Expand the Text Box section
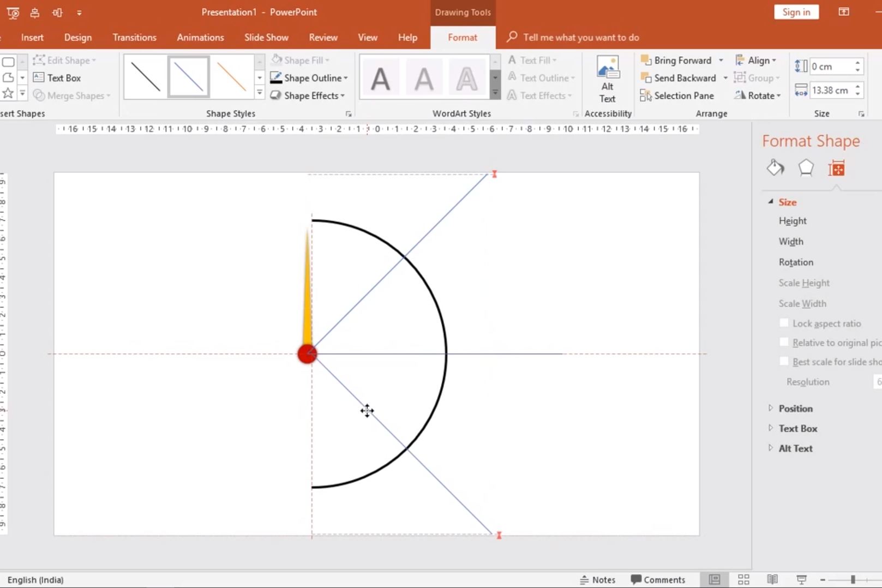Screen dimensions: 882x588 coord(797,429)
